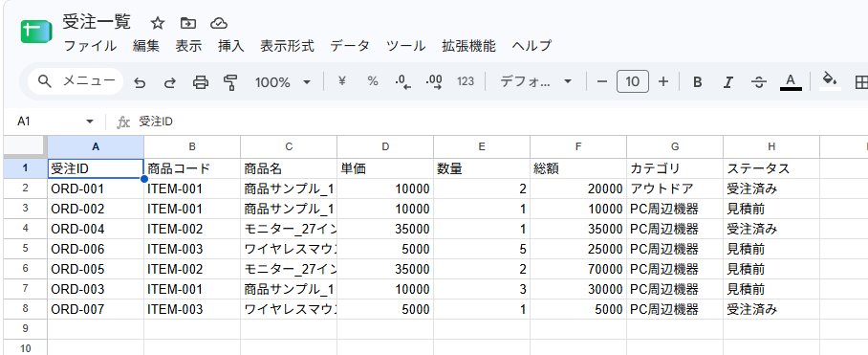Image resolution: width=868 pixels, height=355 pixels.
Task: Open the 100% zoom dropdown
Action: (x=283, y=82)
